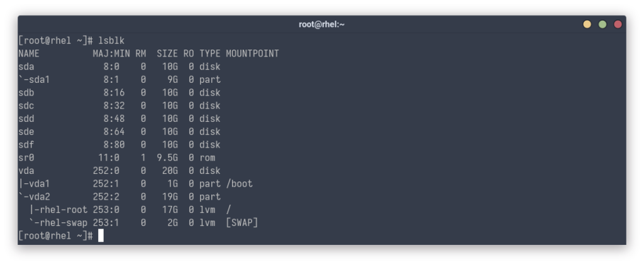Viewport: 644px width, 265px height.
Task: Click the typed lsblk command text
Action: coord(111,41)
